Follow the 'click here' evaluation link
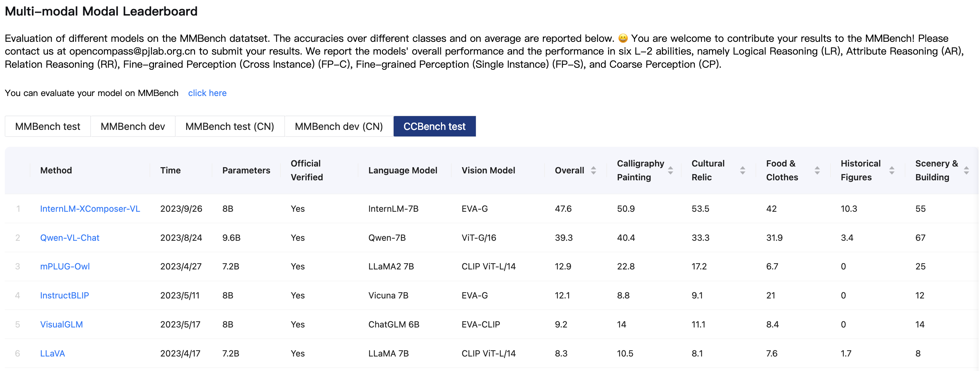The width and height of the screenshot is (980, 371). point(207,93)
